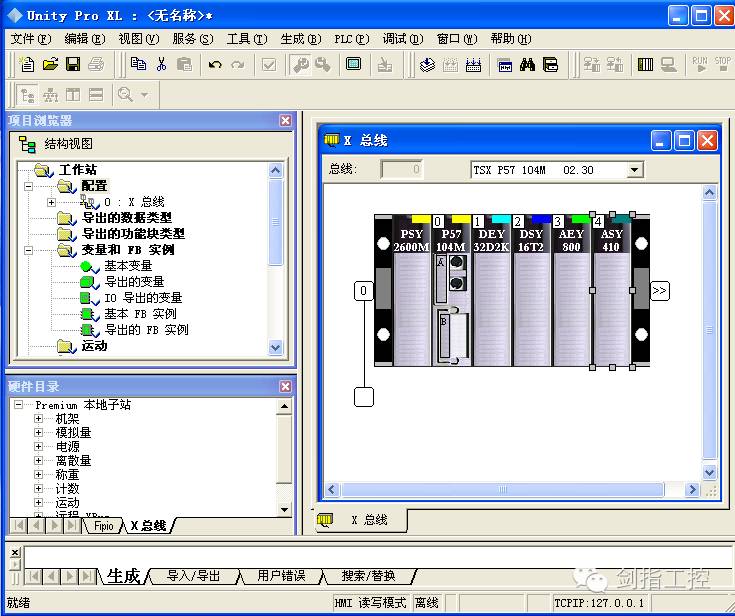Switch to the Fipio tab in hardware catalog

point(104,526)
